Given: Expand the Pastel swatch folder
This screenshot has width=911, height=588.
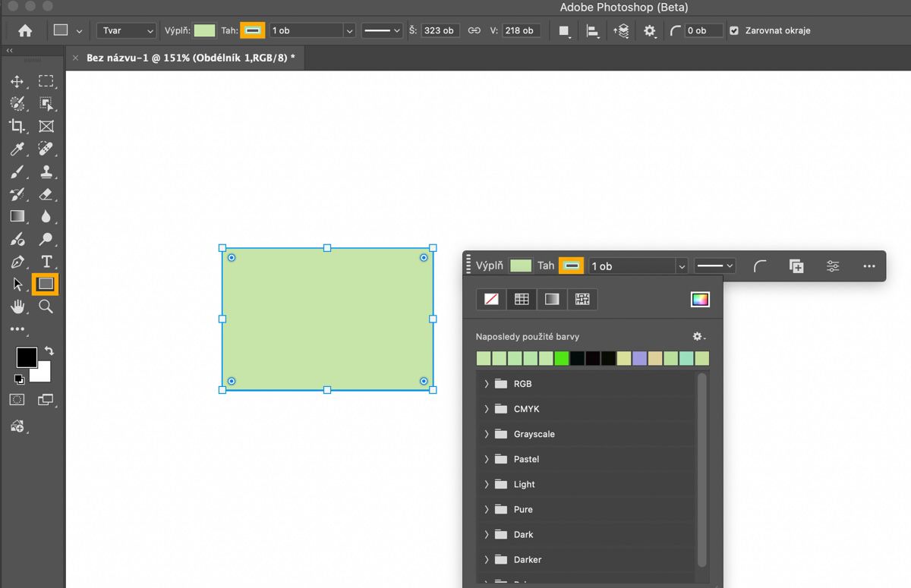Looking at the screenshot, I should pos(487,459).
